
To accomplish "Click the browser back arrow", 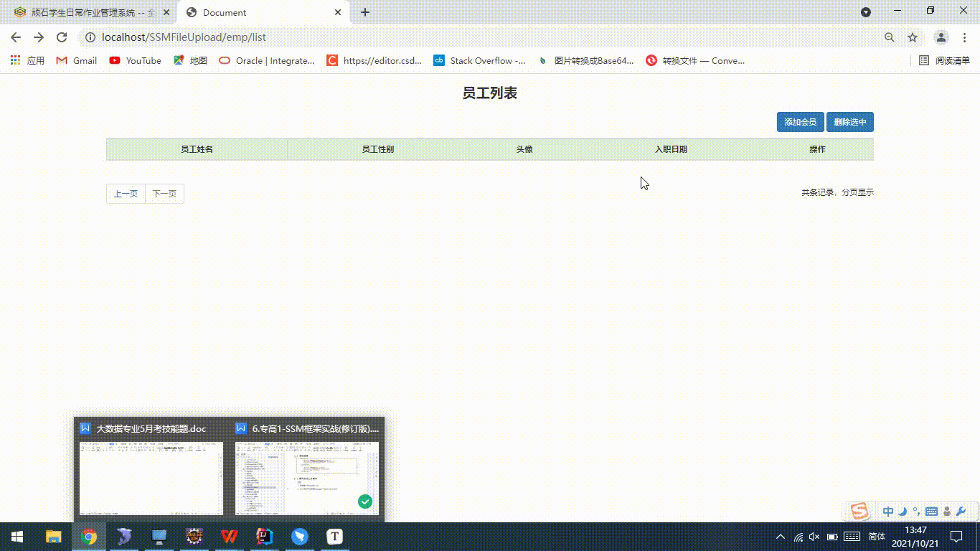I will (15, 37).
